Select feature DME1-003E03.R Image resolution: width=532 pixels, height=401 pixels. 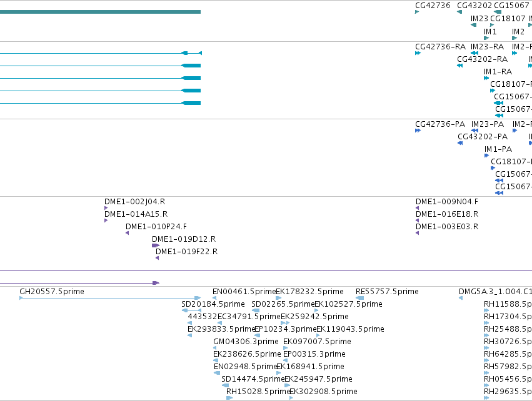[x=447, y=227]
